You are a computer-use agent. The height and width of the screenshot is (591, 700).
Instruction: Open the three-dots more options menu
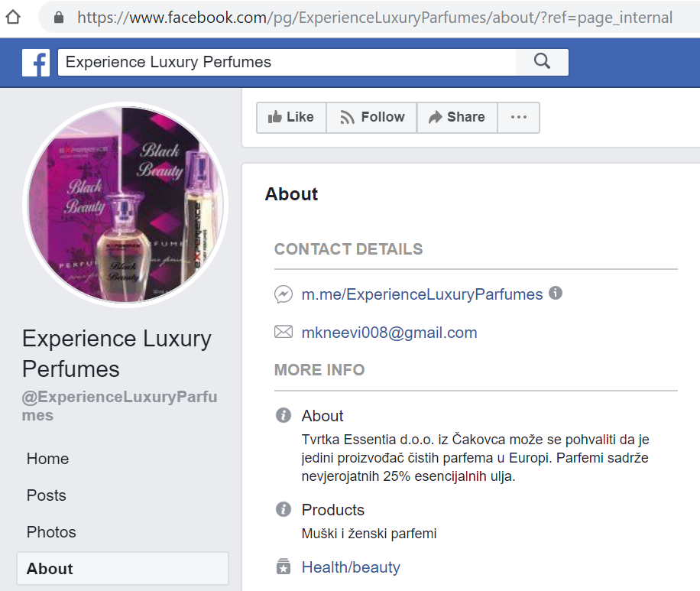coord(519,117)
